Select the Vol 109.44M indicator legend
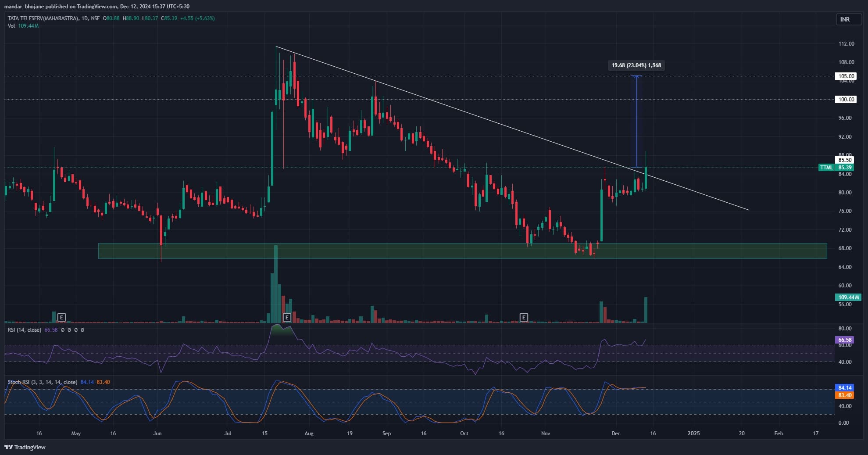The width and height of the screenshot is (868, 455). point(23,26)
